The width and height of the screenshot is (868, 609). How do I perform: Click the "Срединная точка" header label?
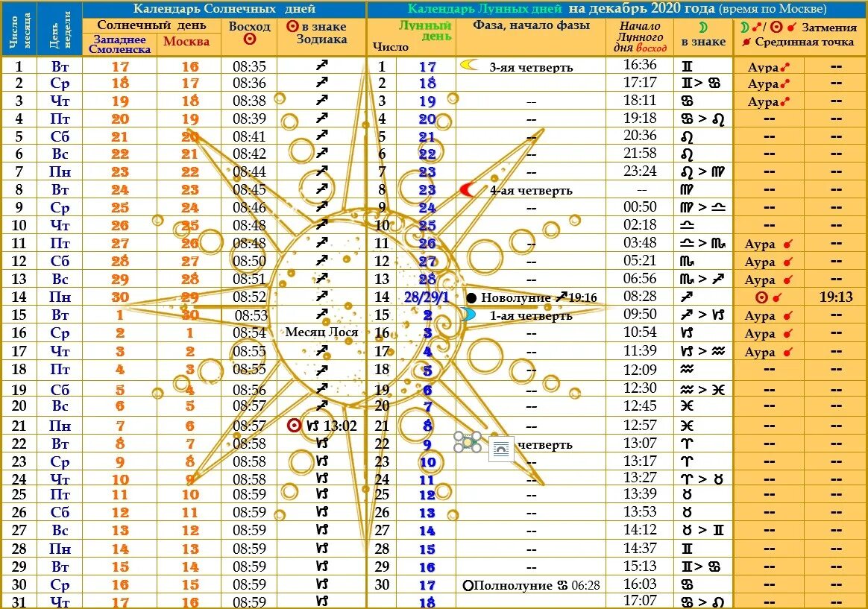coord(804,42)
